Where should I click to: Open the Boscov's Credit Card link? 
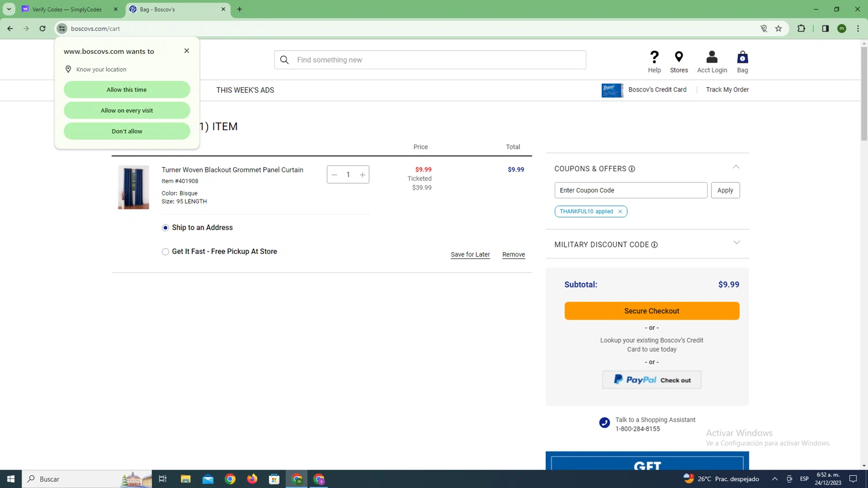[x=657, y=90]
